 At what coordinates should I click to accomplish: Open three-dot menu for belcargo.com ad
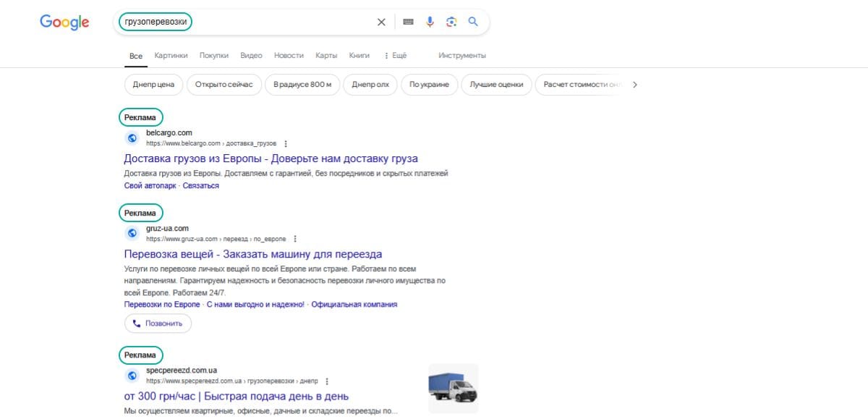click(x=286, y=144)
